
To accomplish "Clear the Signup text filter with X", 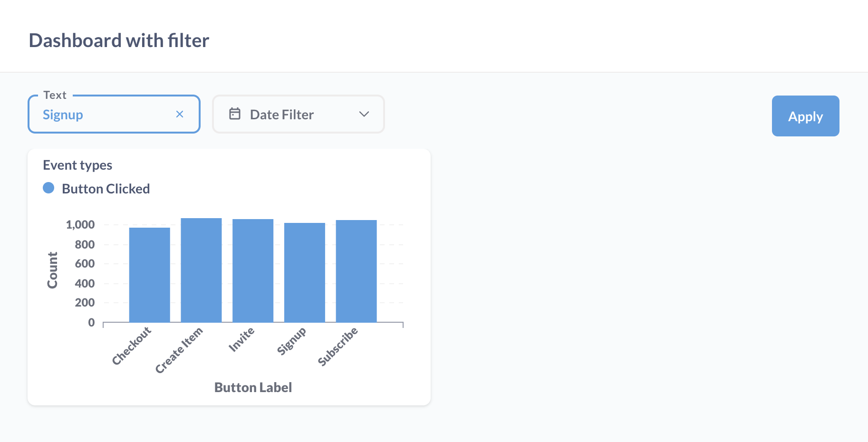I will click(180, 114).
